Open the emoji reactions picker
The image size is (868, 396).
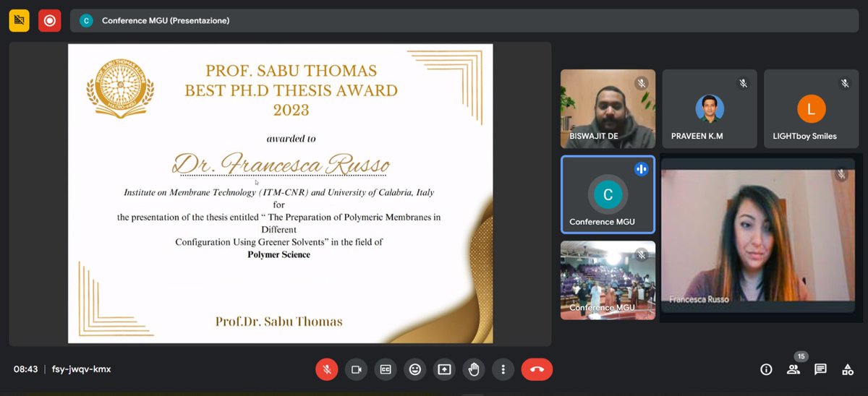coord(415,369)
